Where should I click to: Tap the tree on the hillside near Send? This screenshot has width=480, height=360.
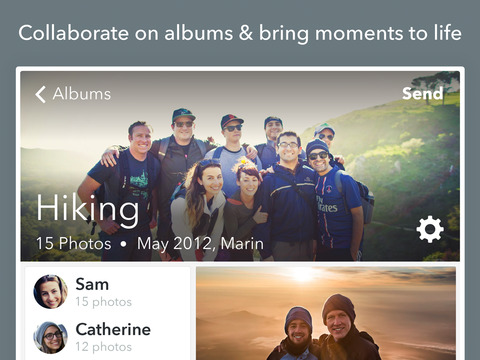coord(433,85)
